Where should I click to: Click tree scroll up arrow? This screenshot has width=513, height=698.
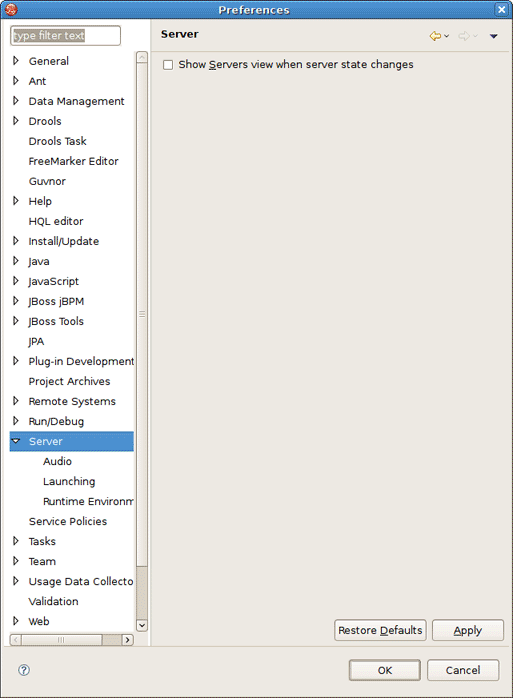pos(142,57)
